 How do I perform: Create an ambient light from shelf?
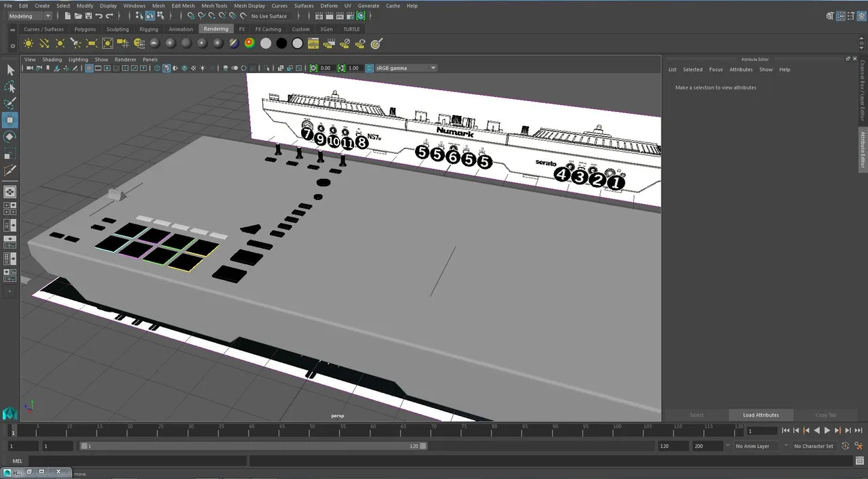coord(28,43)
